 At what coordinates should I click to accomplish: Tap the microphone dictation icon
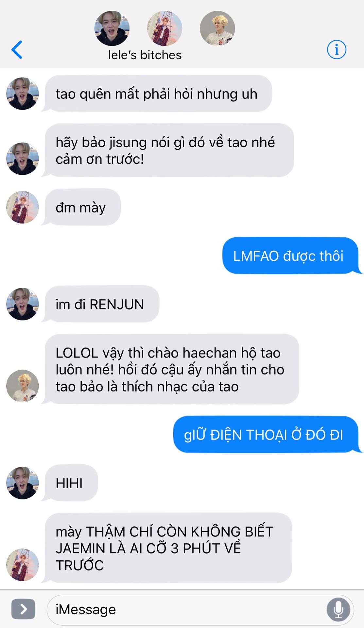point(338,609)
